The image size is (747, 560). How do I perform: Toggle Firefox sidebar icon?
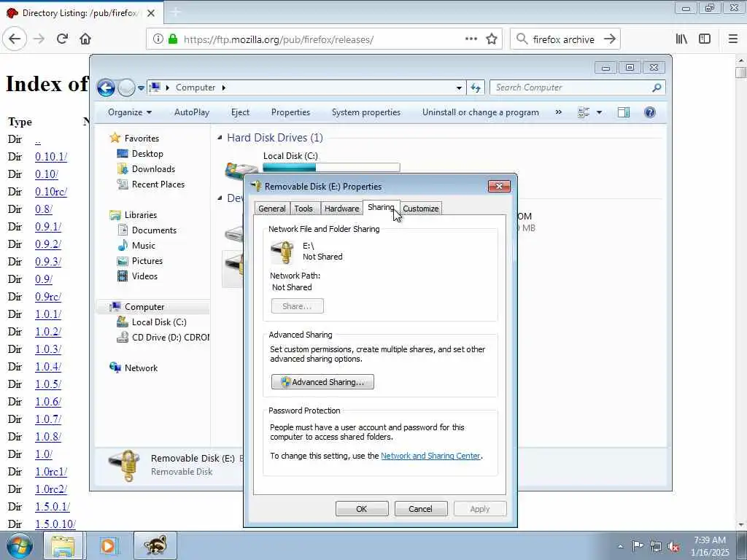705,39
